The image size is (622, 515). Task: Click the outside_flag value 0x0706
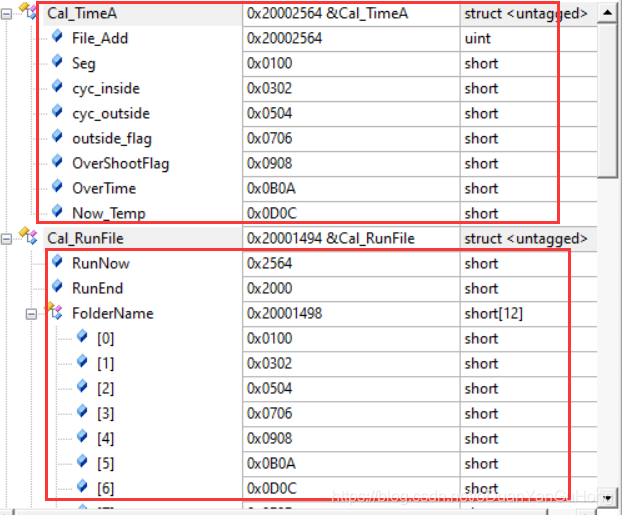pyautogui.click(x=269, y=138)
